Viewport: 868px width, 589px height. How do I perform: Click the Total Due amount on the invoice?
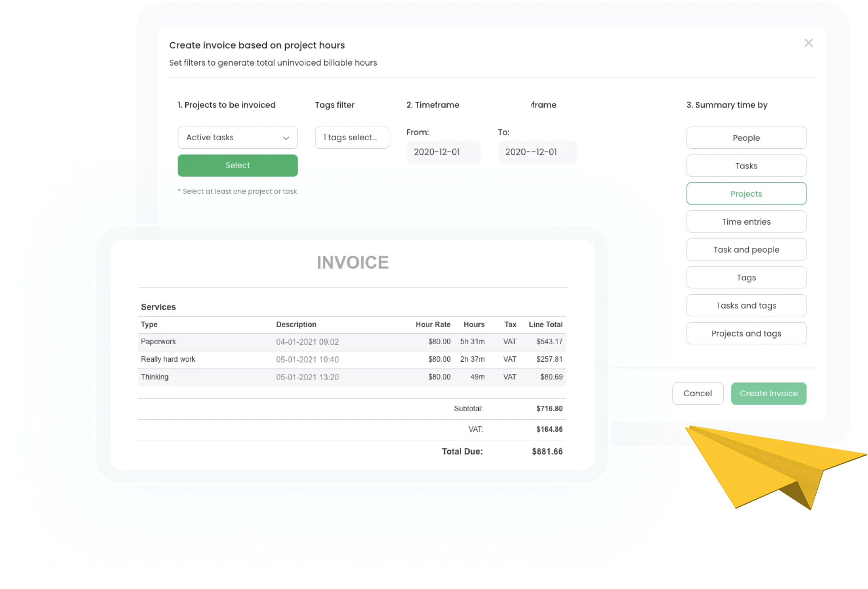(547, 452)
